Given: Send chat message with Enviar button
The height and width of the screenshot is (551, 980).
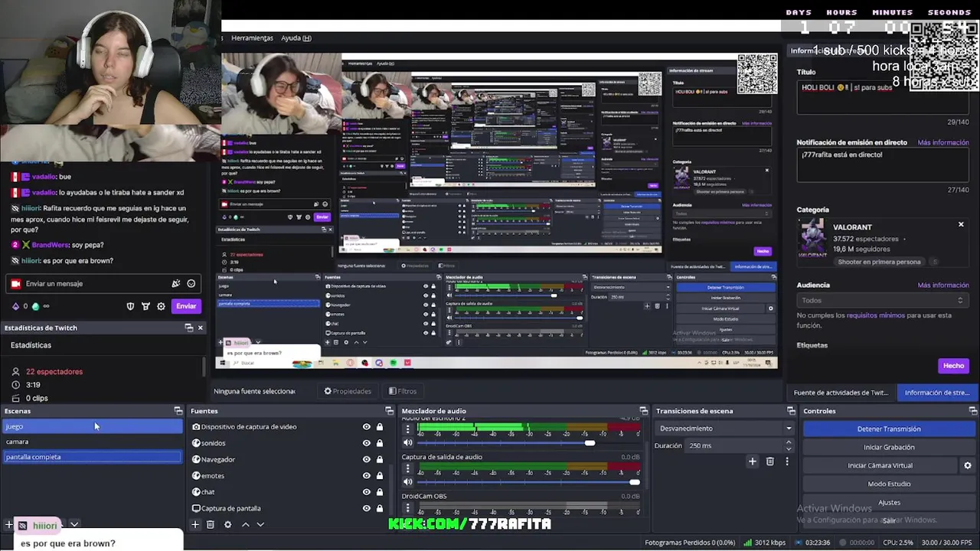Looking at the screenshot, I should (186, 306).
